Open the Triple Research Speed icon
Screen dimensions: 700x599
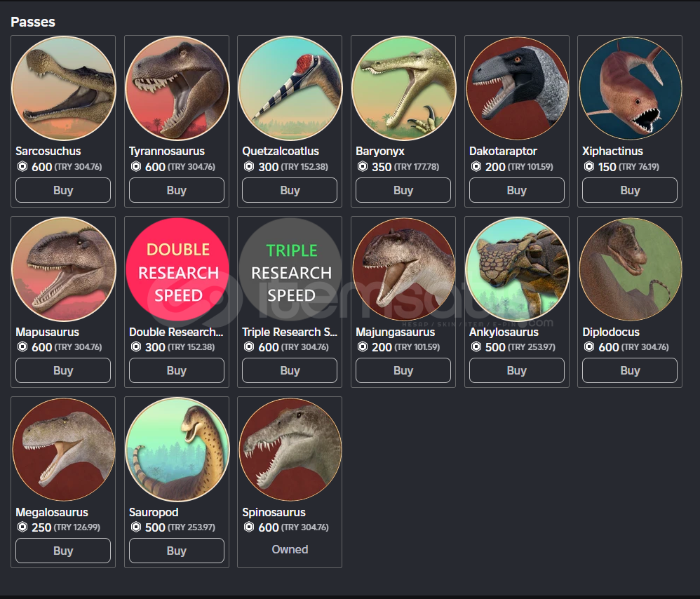click(290, 269)
